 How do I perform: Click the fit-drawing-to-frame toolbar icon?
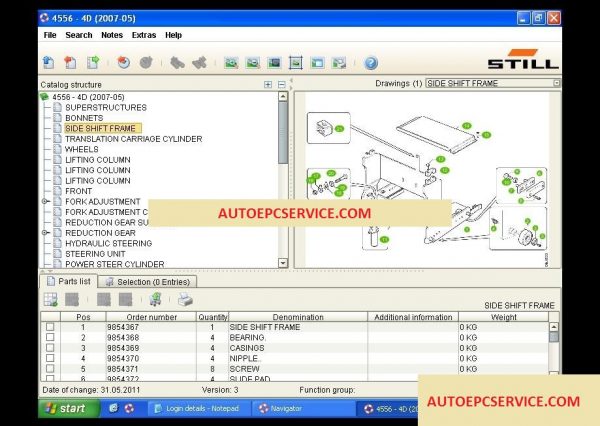(296, 63)
